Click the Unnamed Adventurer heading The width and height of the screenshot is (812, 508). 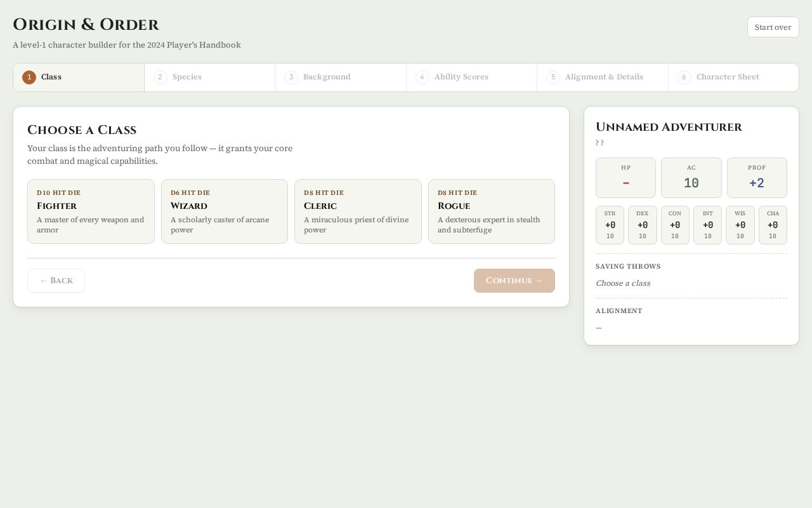pos(669,127)
